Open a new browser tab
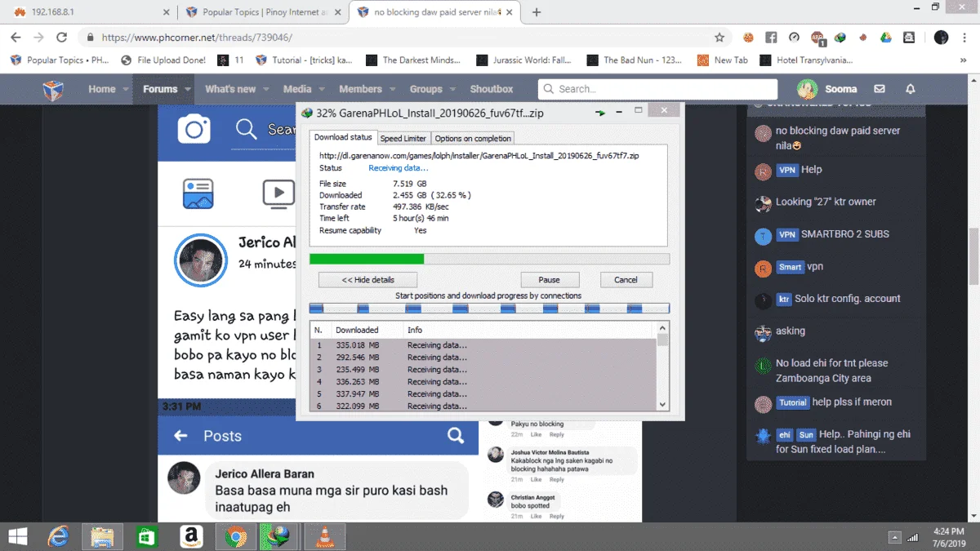 [537, 12]
